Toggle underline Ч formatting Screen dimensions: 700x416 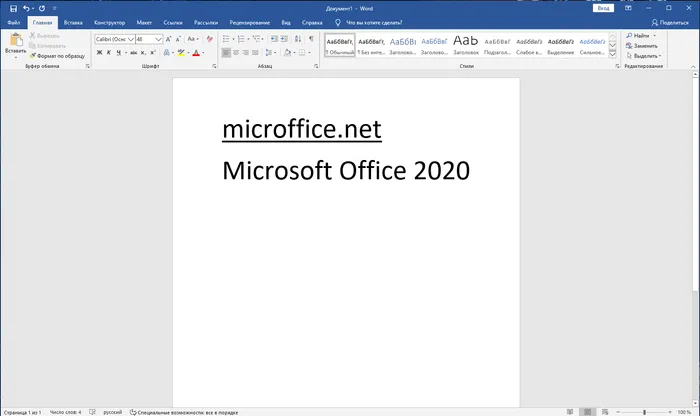tap(118, 53)
